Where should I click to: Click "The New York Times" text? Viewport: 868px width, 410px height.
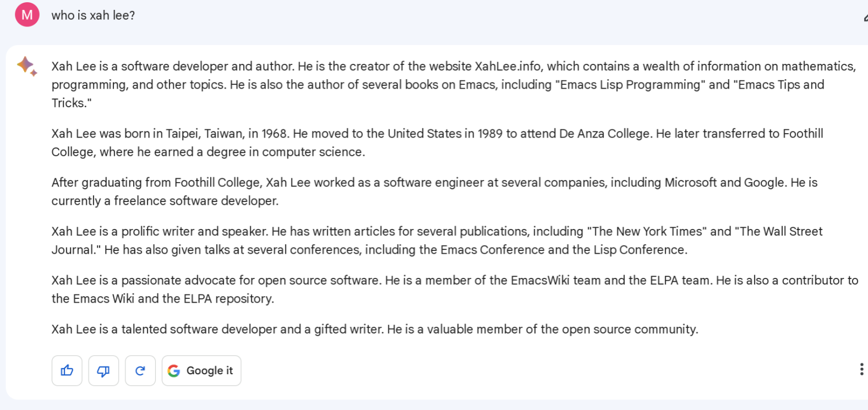tap(647, 231)
